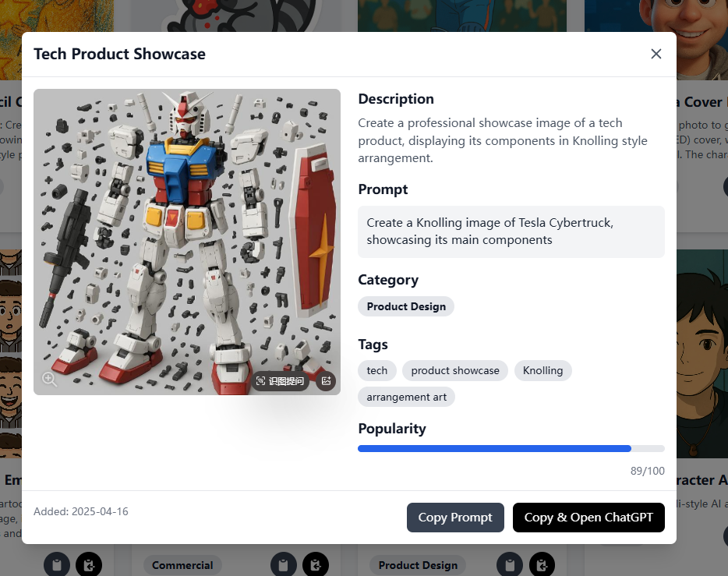Click the 识图提问 image question button
This screenshot has width=728, height=576.
point(280,381)
